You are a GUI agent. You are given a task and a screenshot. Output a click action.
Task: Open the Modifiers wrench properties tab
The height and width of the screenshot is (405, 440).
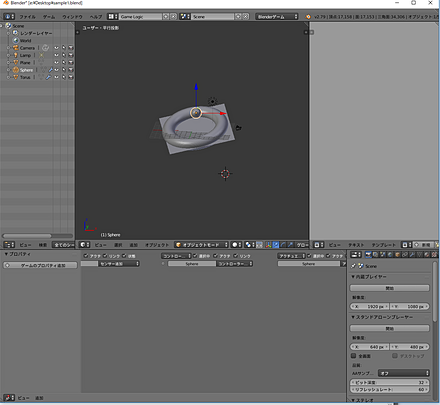pyautogui.click(x=412, y=254)
